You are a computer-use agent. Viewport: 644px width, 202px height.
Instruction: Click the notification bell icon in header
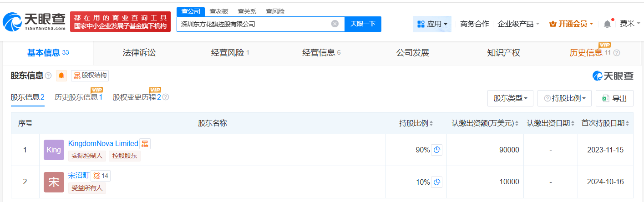(x=607, y=24)
